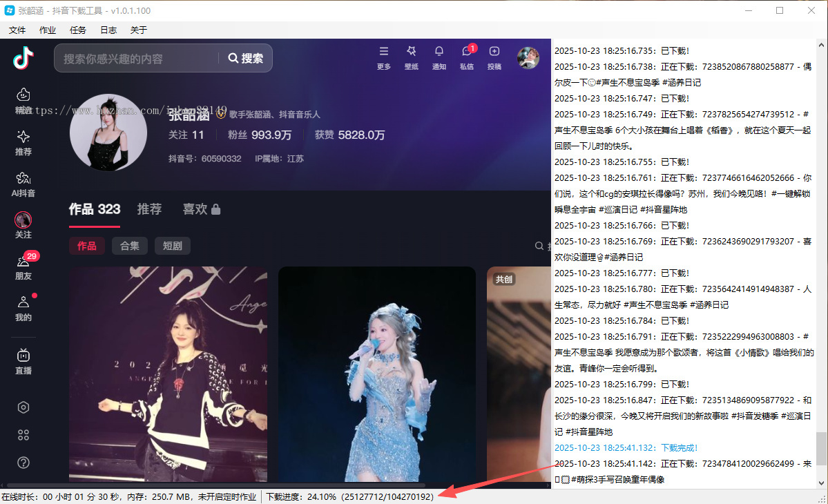The height and width of the screenshot is (504, 828).
Task: Click log entry 7236243690291793207
Action: point(683,249)
